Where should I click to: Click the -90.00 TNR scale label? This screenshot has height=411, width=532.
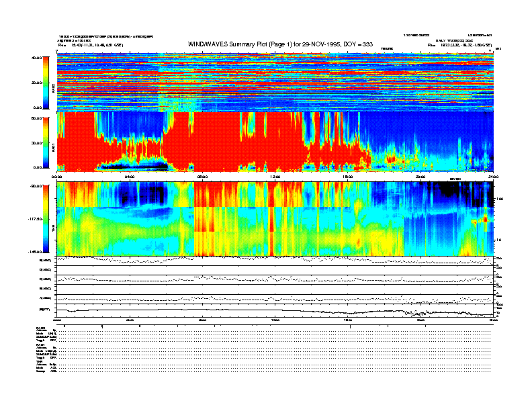pos(36,186)
